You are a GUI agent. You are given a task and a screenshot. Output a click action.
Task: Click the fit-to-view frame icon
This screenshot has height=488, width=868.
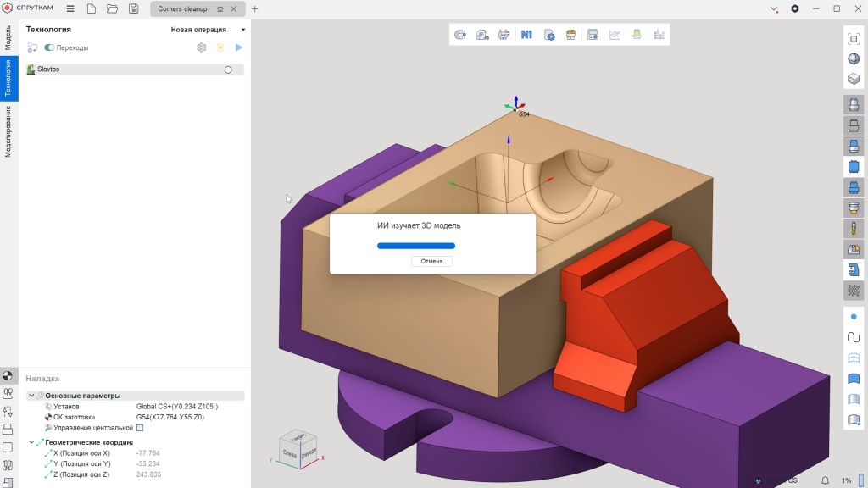coord(854,39)
